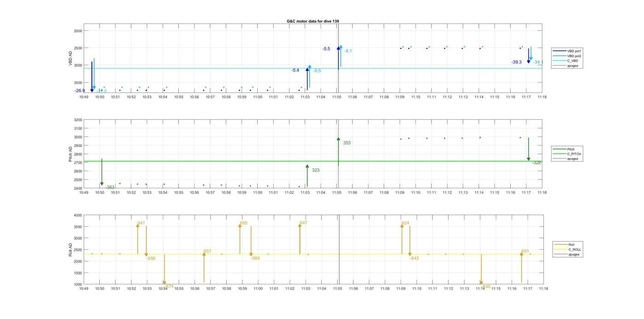Viewport: 644px width, 319px height.
Task: Click the '-5.1' VBD data label
Action: tap(348, 51)
